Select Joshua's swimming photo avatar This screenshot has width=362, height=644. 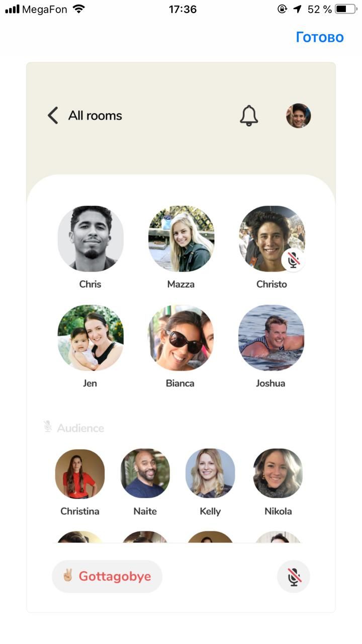coord(271,338)
